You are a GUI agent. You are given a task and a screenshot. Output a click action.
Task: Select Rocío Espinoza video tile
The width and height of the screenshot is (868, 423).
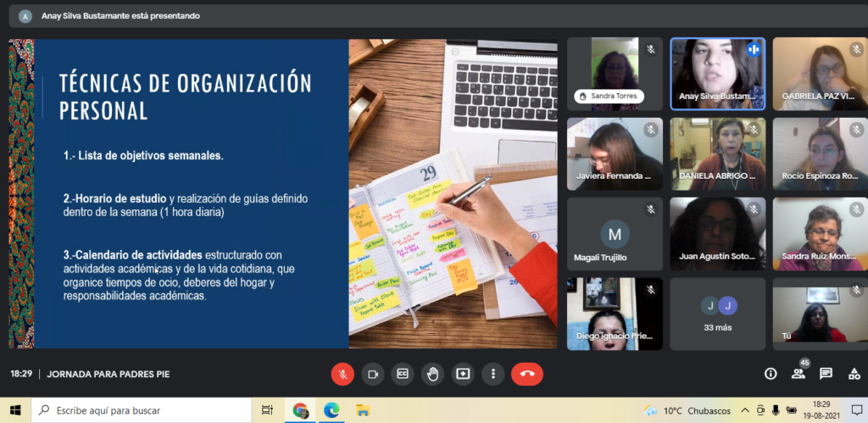pyautogui.click(x=821, y=154)
